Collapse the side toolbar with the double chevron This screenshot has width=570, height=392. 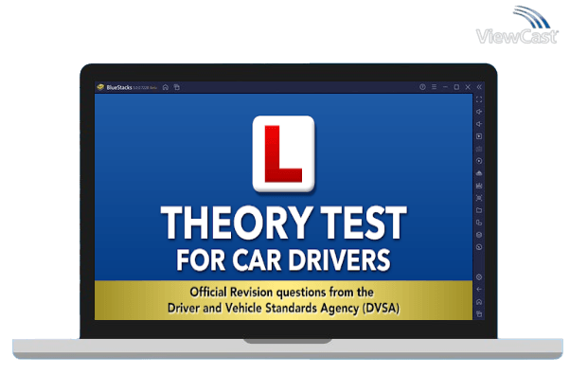pos(479,87)
